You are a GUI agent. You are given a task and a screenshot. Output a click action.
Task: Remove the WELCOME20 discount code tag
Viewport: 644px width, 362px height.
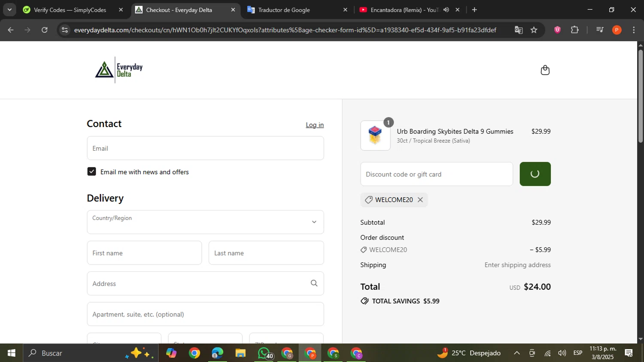tap(420, 200)
